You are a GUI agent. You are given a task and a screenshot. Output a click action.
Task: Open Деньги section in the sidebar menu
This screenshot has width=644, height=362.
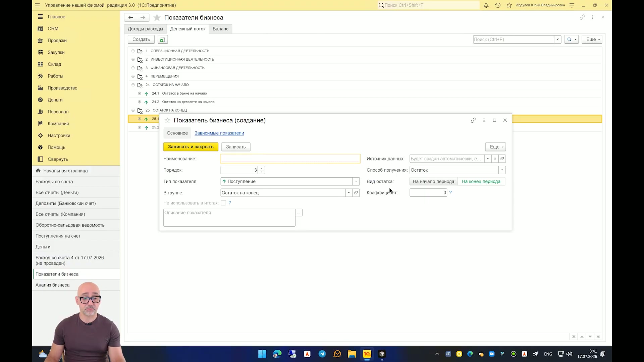coord(55,100)
